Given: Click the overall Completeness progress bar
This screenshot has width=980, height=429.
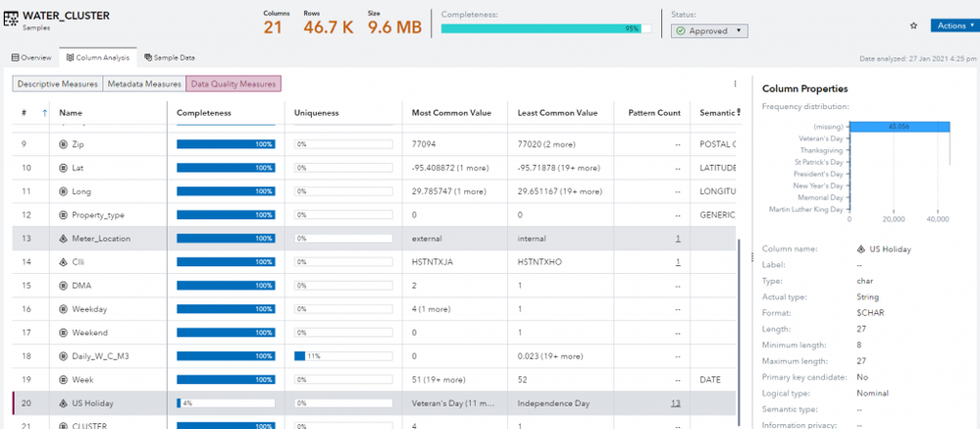Looking at the screenshot, I should 545,29.
